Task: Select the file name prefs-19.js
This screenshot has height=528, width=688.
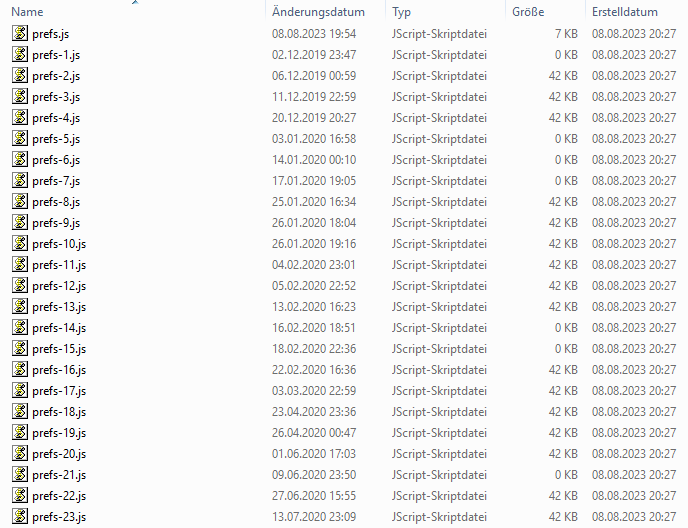Action: 59,433
